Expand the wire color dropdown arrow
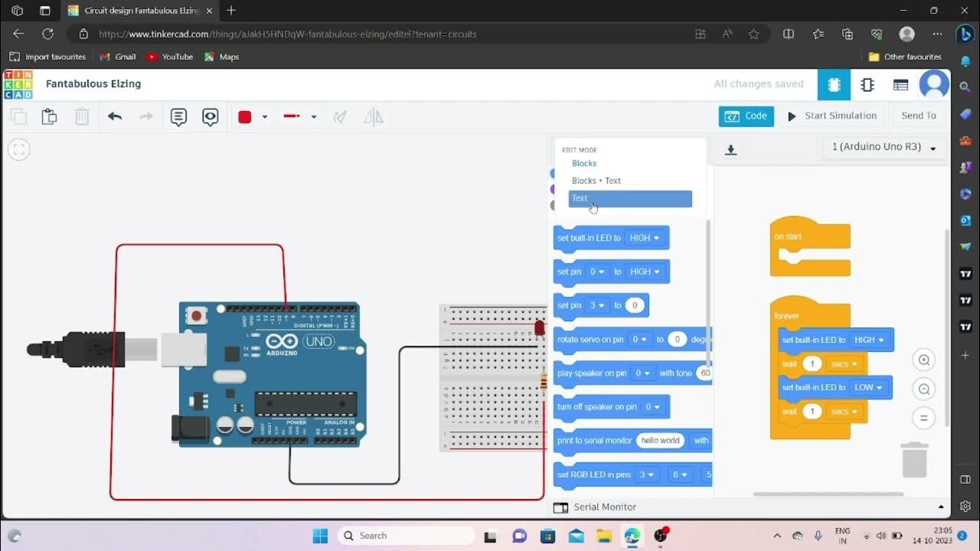The height and width of the screenshot is (551, 980). click(265, 117)
